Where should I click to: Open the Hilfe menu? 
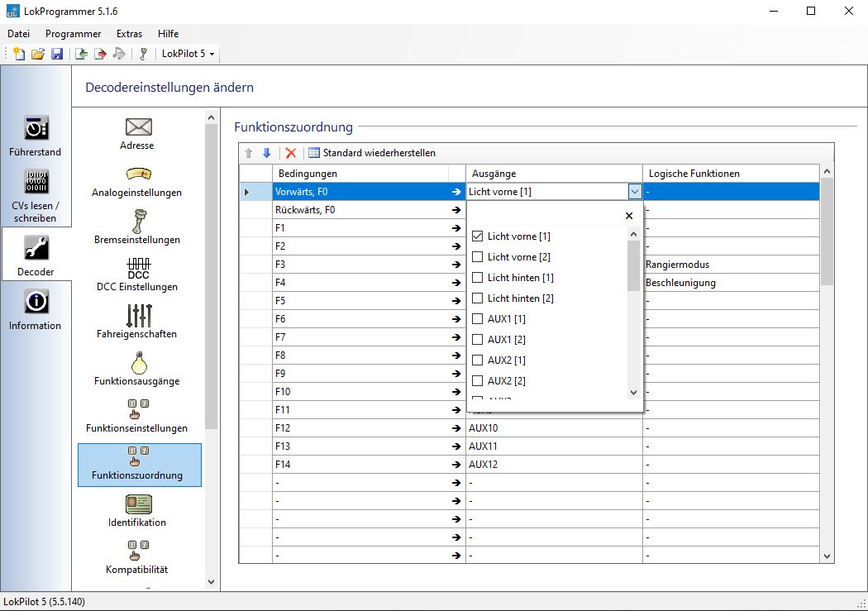point(169,34)
